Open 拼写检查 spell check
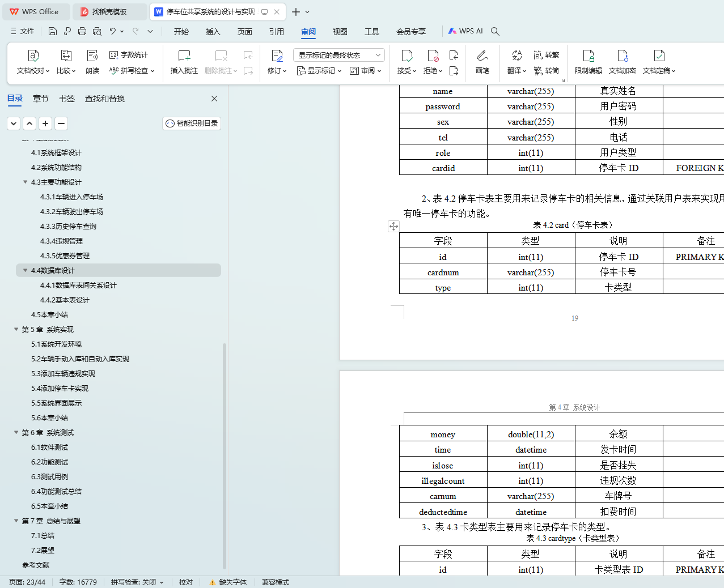The image size is (724, 588). click(132, 71)
